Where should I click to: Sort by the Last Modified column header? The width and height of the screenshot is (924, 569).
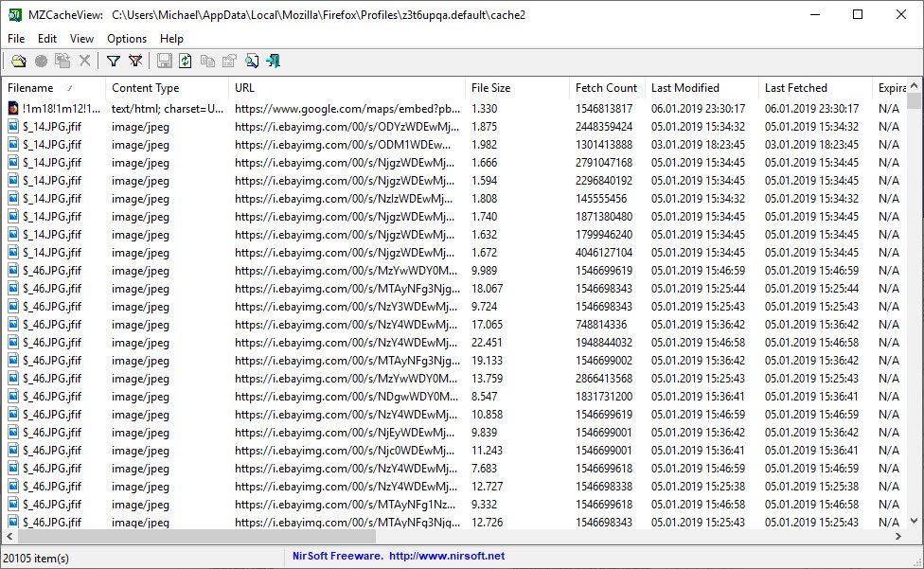(702, 88)
